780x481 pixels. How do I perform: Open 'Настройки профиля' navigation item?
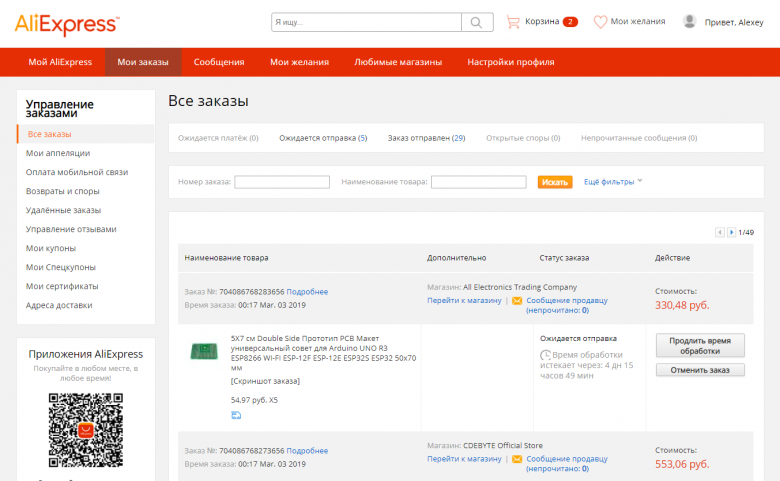point(510,62)
